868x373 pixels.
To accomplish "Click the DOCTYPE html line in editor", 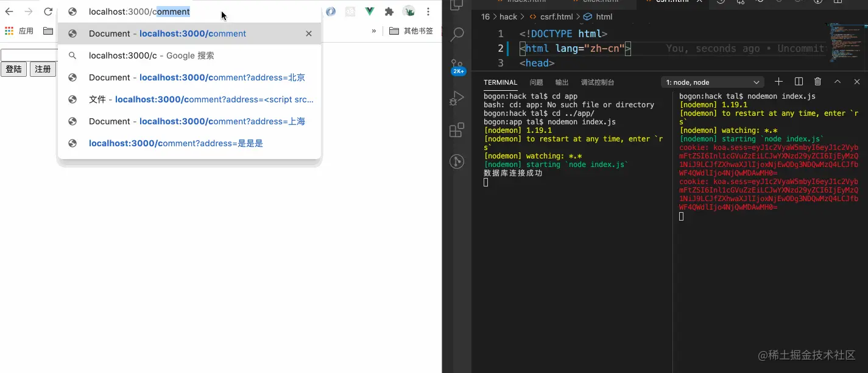I will click(x=563, y=34).
